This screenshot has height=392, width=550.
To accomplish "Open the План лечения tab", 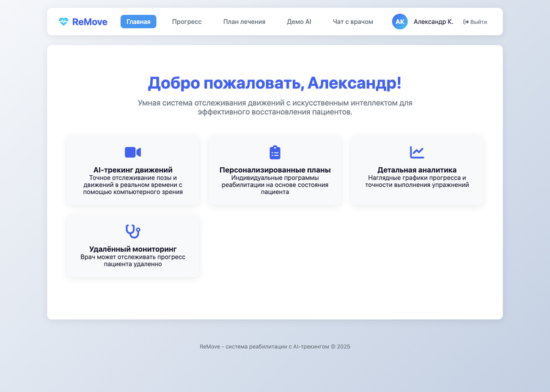I will pos(244,22).
